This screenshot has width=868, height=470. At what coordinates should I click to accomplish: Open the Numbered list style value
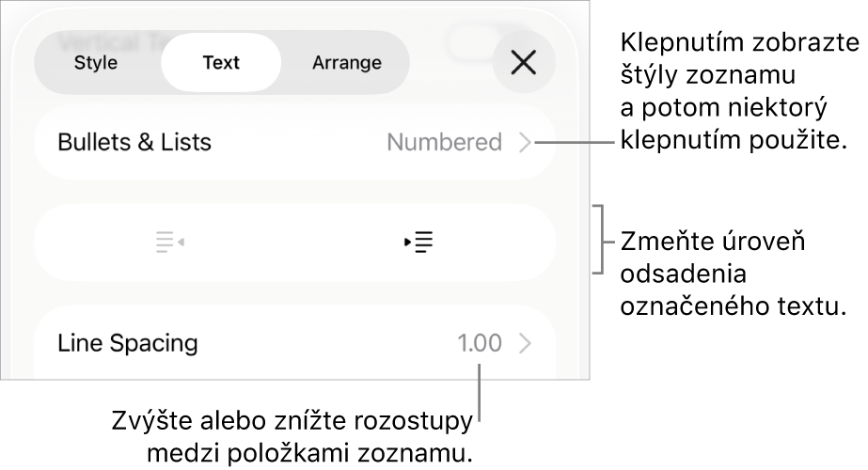pos(444,143)
